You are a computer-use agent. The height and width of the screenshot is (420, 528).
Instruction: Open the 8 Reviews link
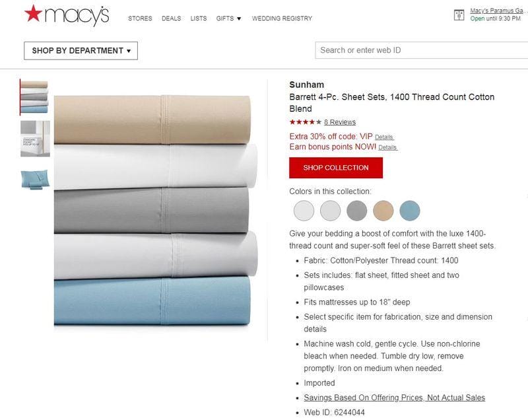pos(340,122)
